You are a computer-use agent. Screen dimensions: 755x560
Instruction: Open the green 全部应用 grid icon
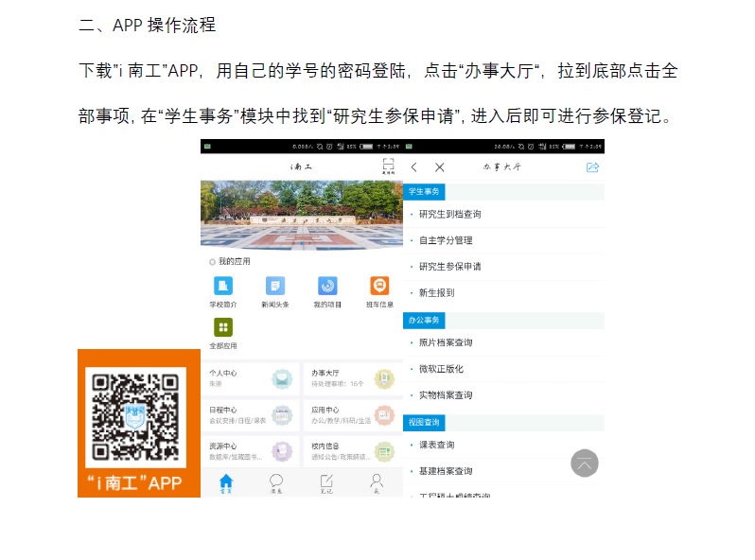pyautogui.click(x=223, y=327)
